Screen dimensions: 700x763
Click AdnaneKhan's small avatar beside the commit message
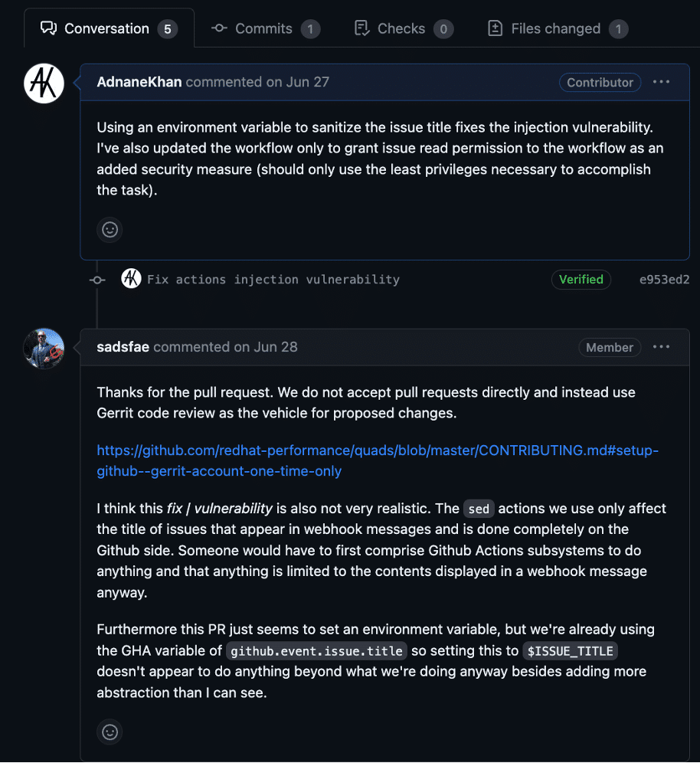tap(130, 279)
